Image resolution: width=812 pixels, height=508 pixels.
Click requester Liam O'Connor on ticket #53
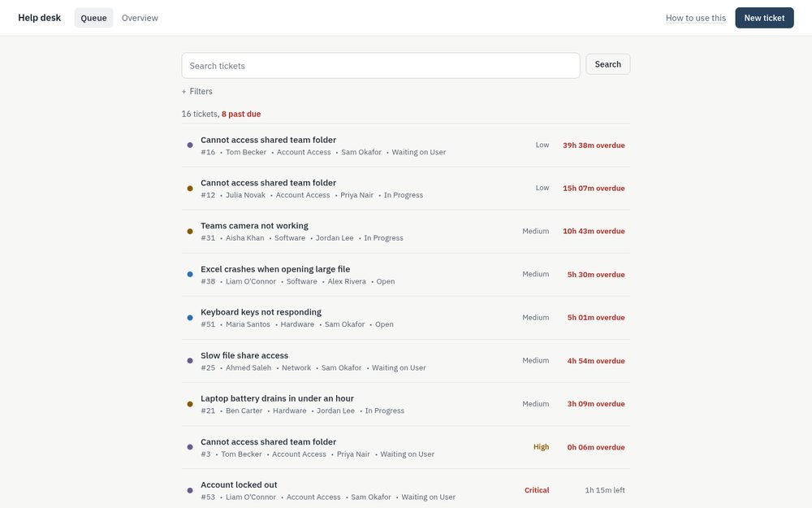(x=251, y=497)
